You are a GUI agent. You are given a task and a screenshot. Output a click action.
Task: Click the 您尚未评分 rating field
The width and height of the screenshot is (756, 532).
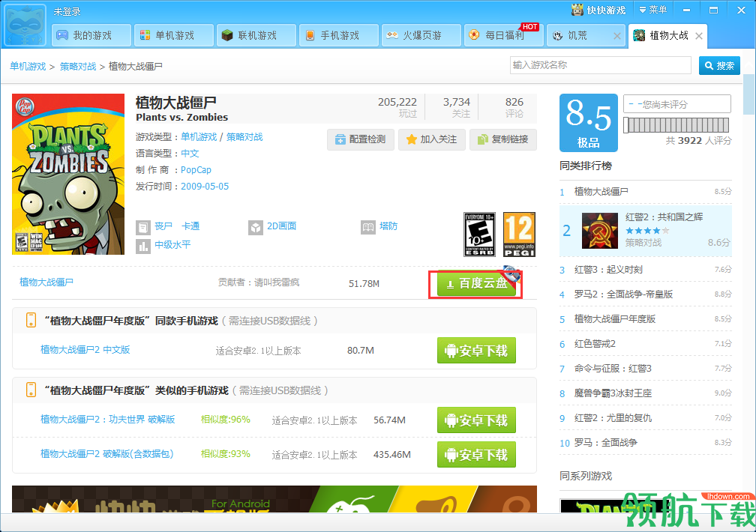coord(677,104)
